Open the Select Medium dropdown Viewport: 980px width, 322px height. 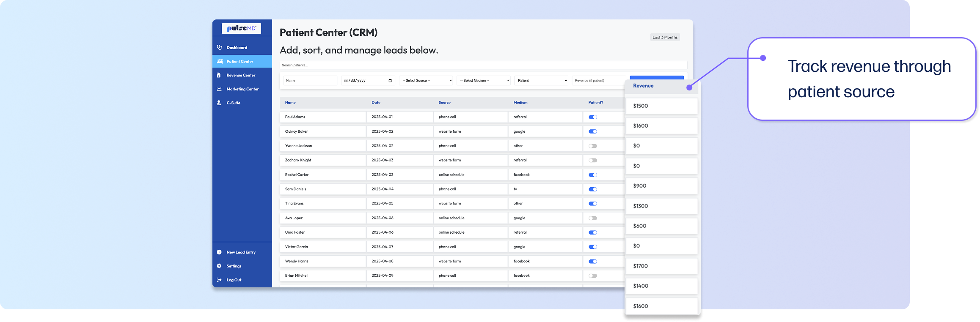pos(484,80)
